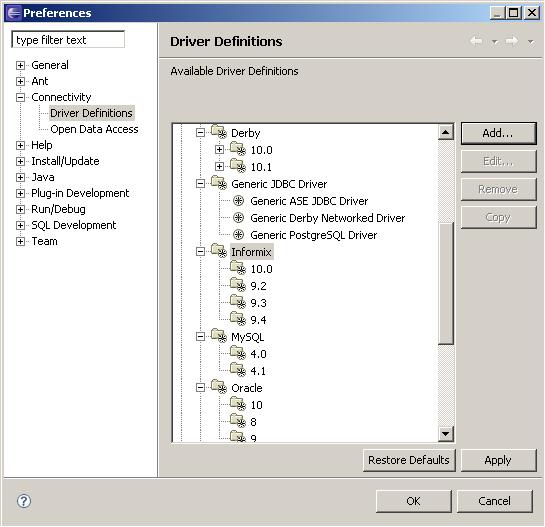Click the Add... button
The width and height of the screenshot is (545, 527).
coord(498,133)
